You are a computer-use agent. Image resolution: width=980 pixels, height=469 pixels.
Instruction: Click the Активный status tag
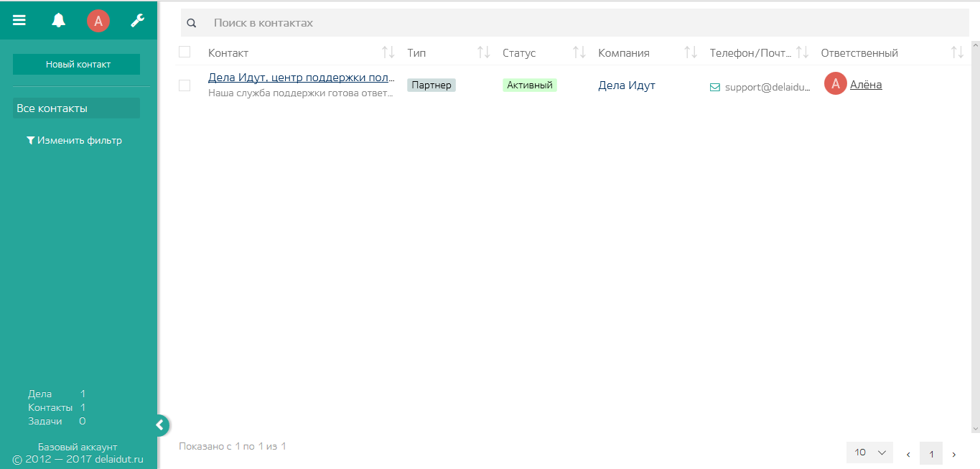click(530, 85)
